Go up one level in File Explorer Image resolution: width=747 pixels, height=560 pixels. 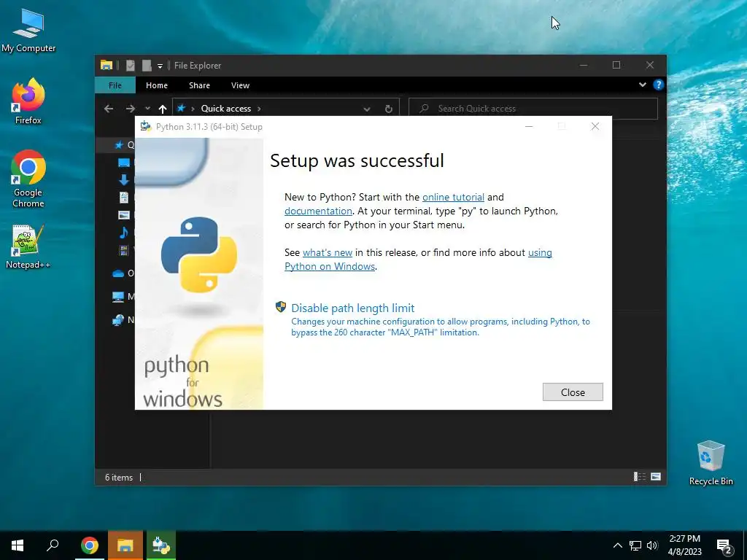pyautogui.click(x=163, y=109)
